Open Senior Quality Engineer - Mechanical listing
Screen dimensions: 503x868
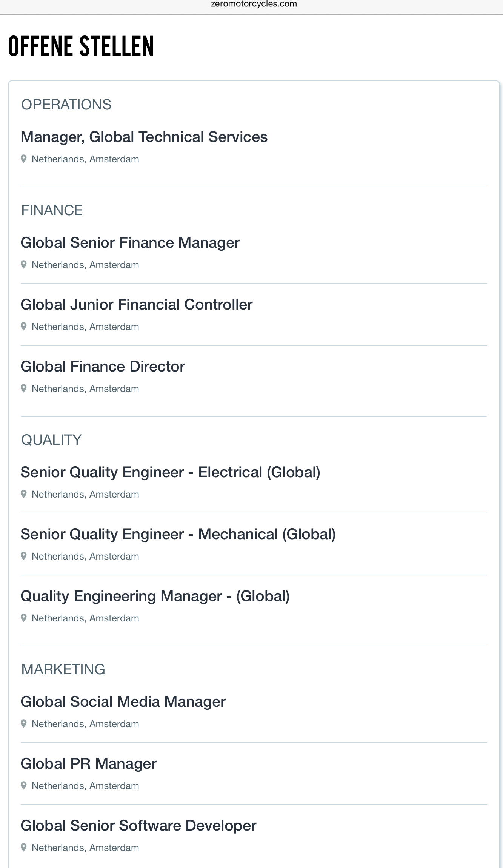178,534
